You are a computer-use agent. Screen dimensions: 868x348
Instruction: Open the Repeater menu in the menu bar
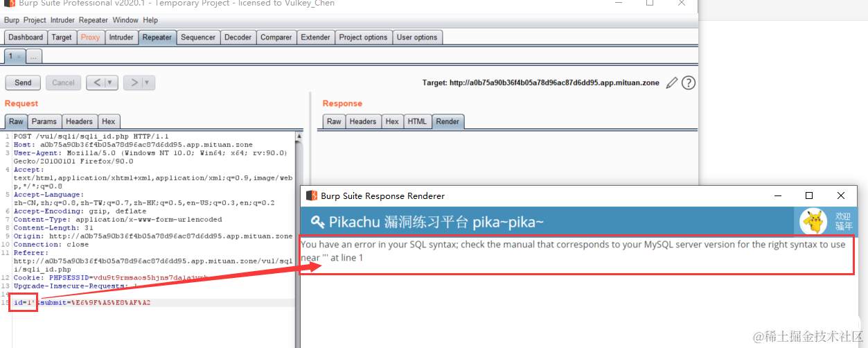[94, 20]
